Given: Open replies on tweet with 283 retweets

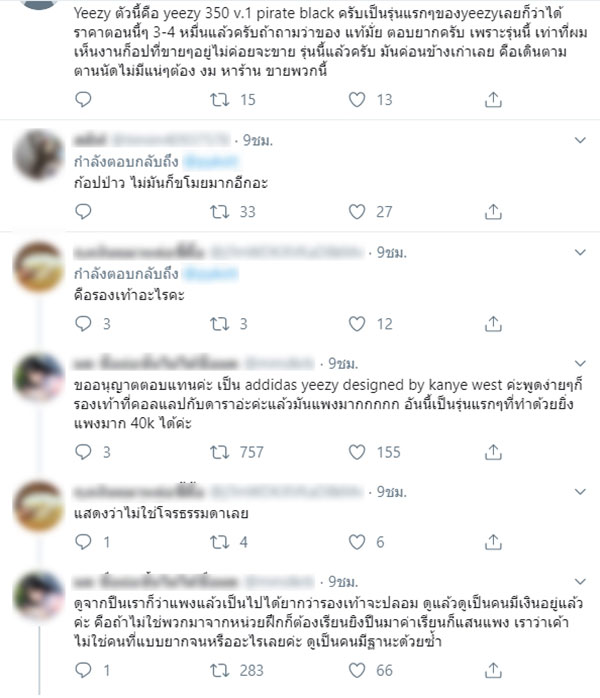Looking at the screenshot, I should pos(83,670).
